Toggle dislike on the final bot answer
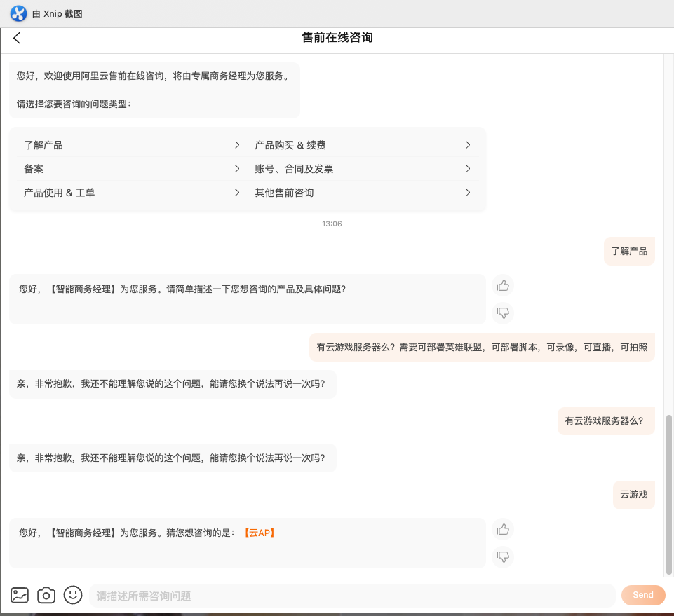 point(503,556)
